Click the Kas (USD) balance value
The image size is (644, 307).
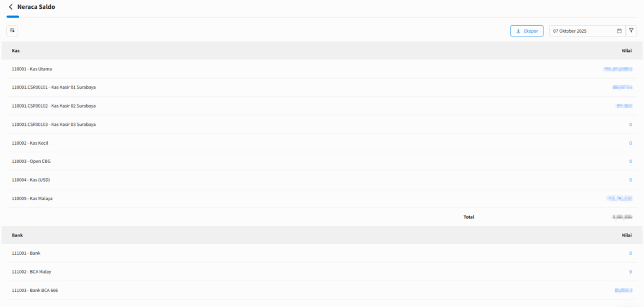630,180
